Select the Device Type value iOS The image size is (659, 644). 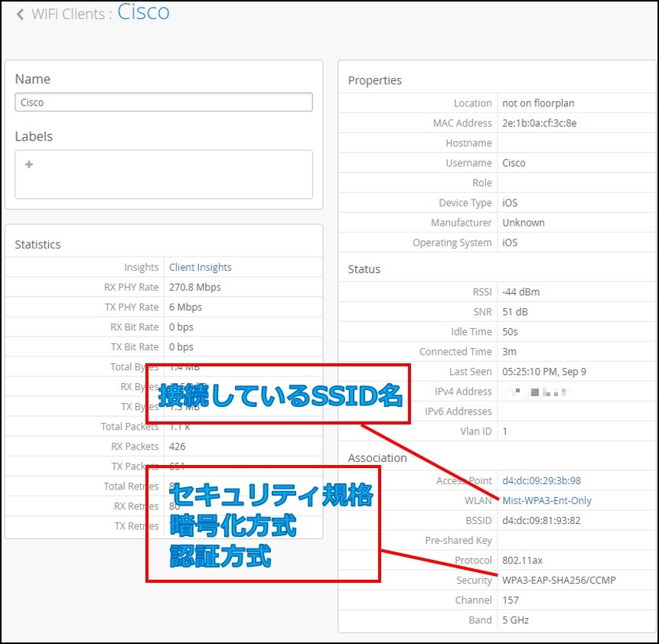(x=510, y=203)
